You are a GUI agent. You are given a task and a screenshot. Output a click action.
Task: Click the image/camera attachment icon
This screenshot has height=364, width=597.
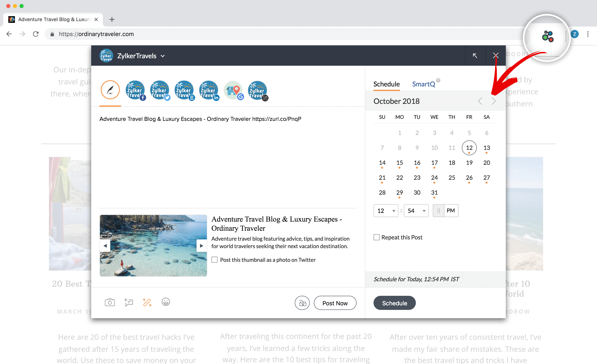(x=110, y=303)
